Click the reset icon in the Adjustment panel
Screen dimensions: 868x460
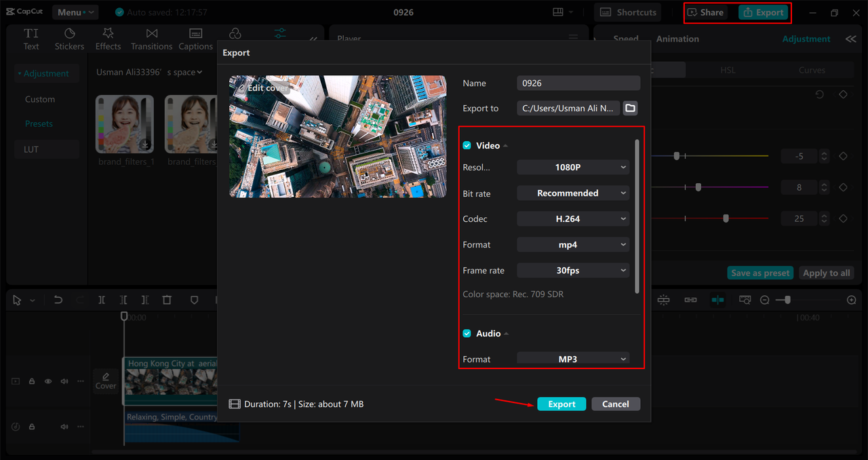(820, 94)
